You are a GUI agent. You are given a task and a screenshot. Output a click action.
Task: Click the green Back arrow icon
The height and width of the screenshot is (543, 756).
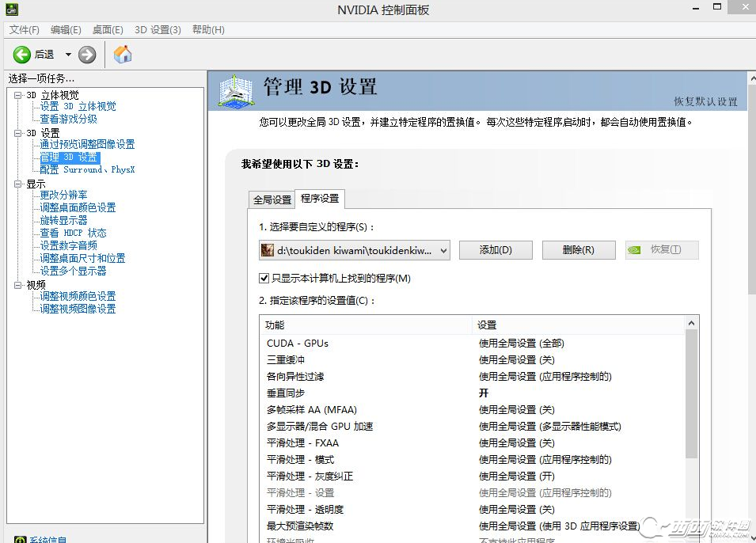pos(21,55)
